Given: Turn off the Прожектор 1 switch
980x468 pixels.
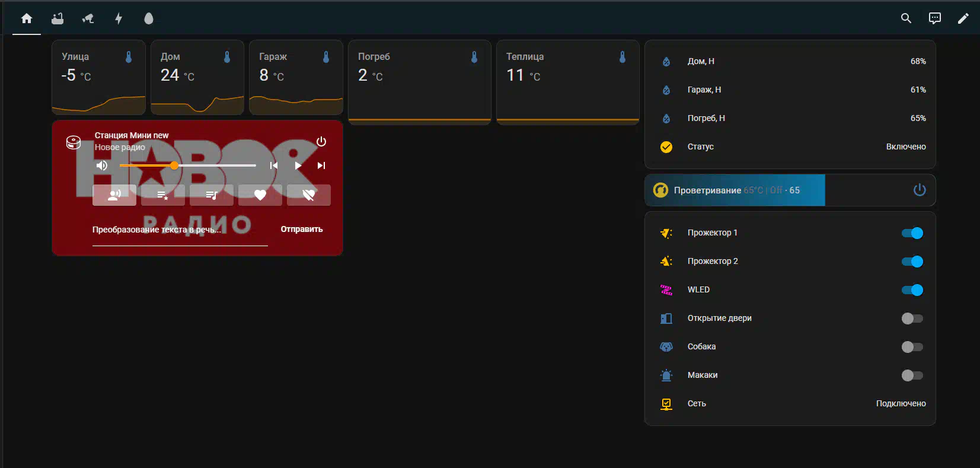Looking at the screenshot, I should (x=912, y=233).
